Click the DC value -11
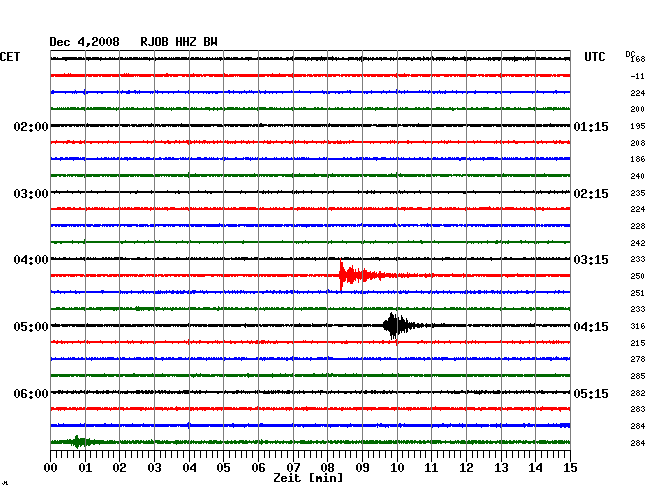Image resolution: width=650 pixels, height=494 pixels. click(638, 76)
